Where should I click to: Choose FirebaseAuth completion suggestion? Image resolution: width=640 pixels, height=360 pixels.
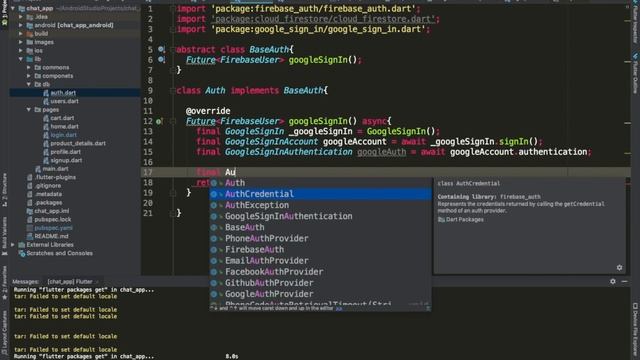[320, 249]
